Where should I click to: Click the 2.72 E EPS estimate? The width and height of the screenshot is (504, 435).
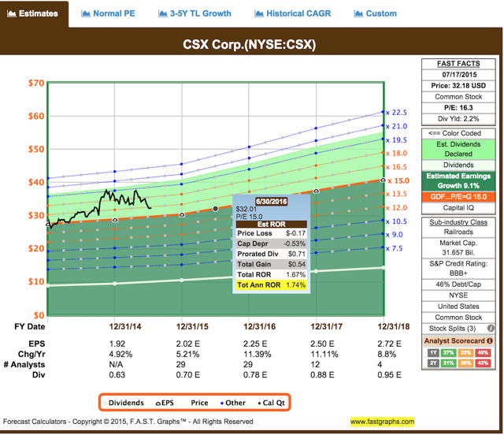coord(389,344)
